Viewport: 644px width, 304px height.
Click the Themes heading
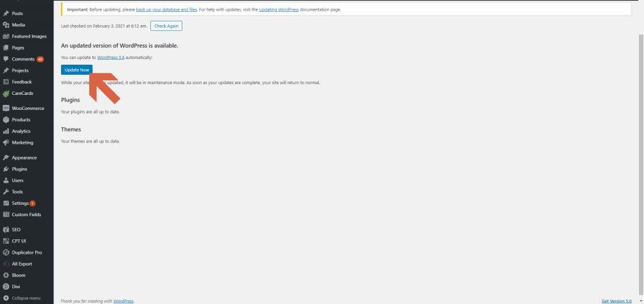coord(71,129)
